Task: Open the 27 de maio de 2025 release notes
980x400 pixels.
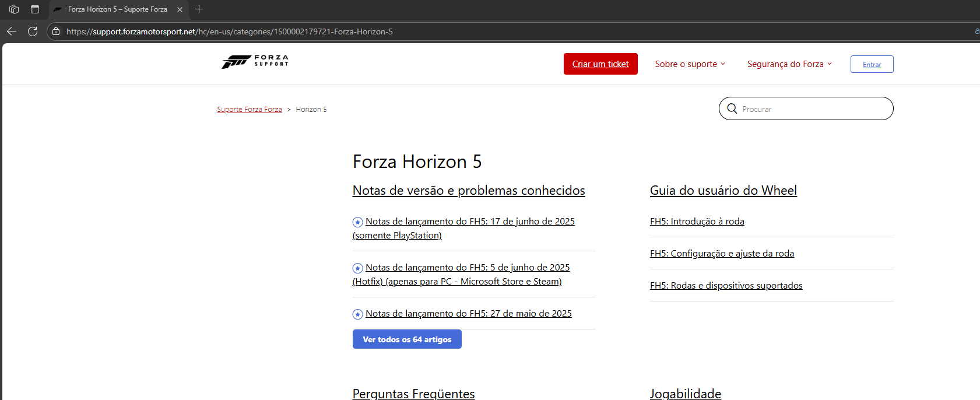Action: coord(469,314)
